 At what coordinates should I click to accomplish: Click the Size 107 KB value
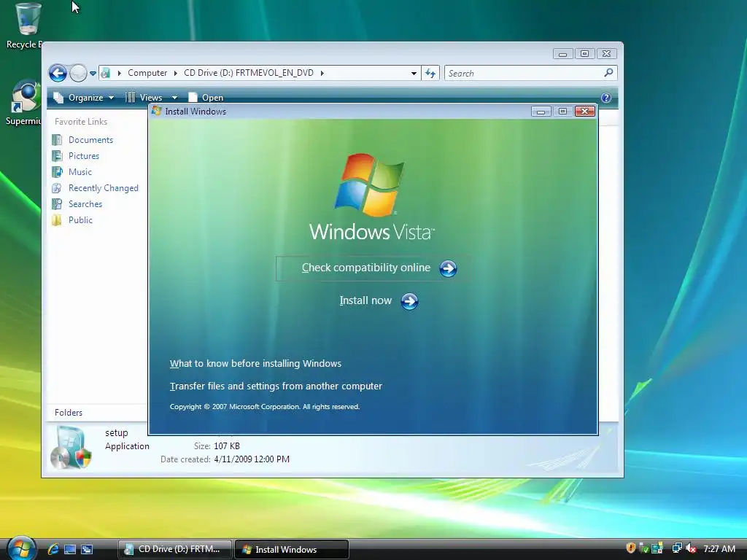point(227,446)
